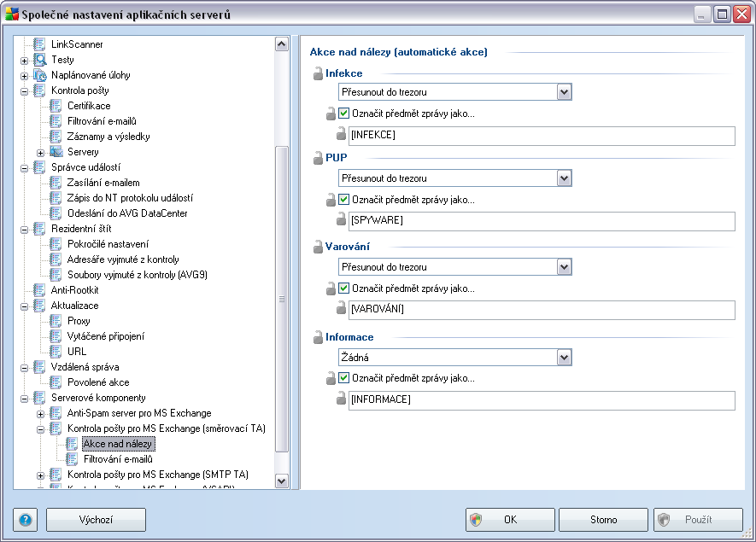Viewport: 756px width, 542px height.
Task: Click the Akce nad nálezy item icon
Action: point(73,444)
